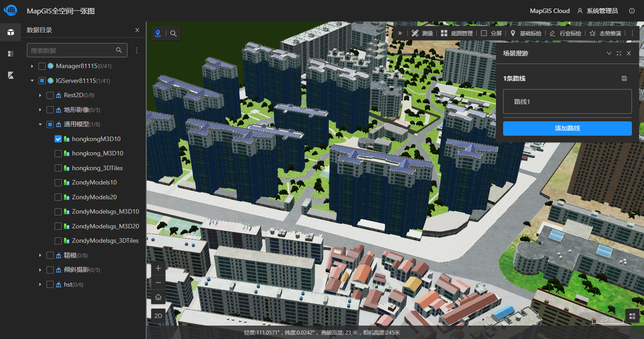Open 底图管理 basemap management
This screenshot has width=644, height=339.
point(457,33)
